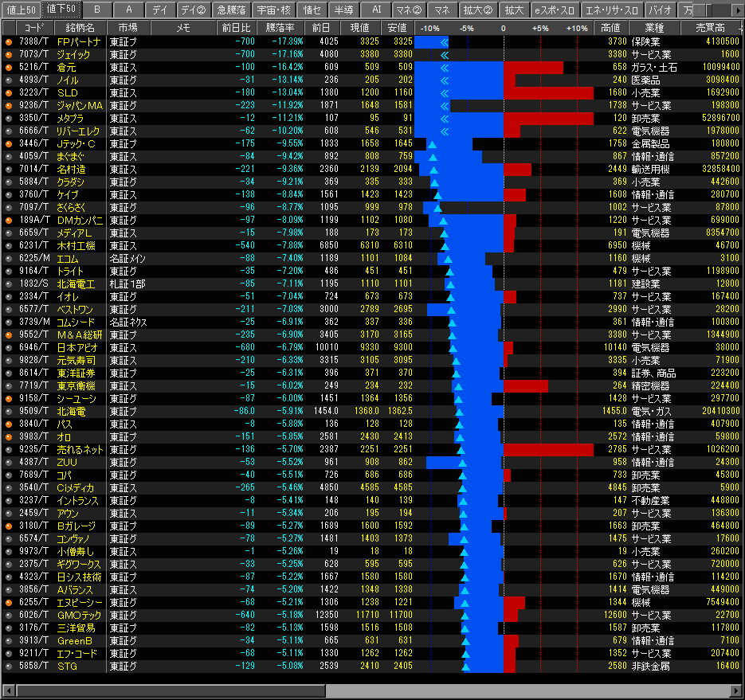Click the horizontal scrollbar thumb at the bottom
Viewport: 745px width, 700px height.
click(171, 690)
